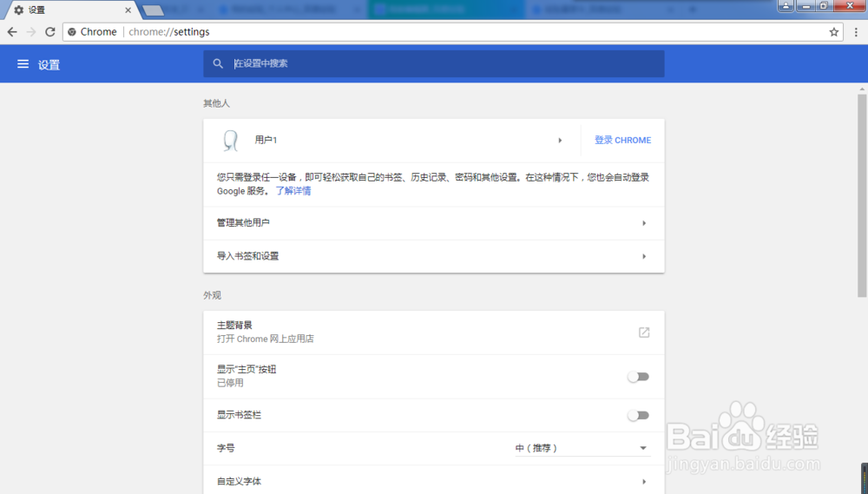Expand 导入书签和设置 row
This screenshot has height=494, width=868.
[433, 256]
